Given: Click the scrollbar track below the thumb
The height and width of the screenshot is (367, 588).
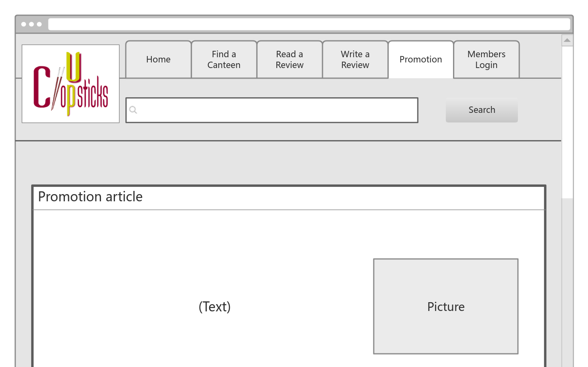Looking at the screenshot, I should (567, 280).
